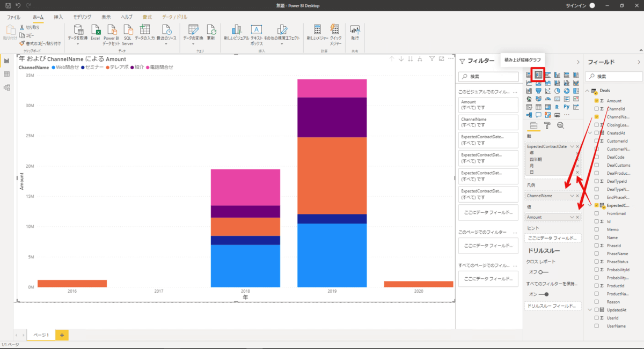Viewport: 644px width, 349px height.
Task: Select the stacked column chart visual icon
Action: coord(538,75)
